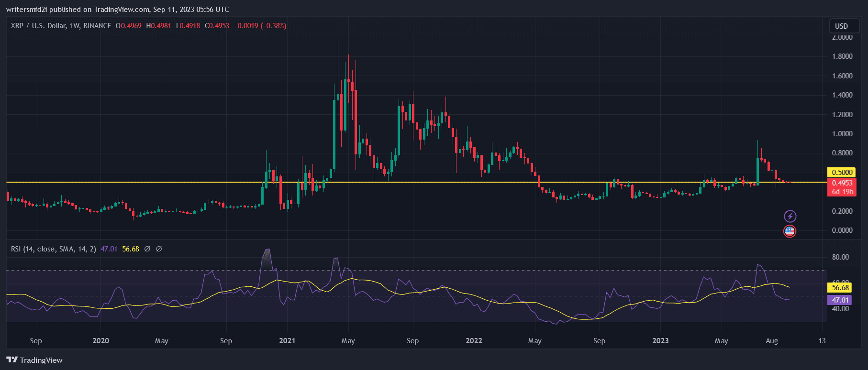Select the yellow 56.68 RSI axis label
Screen dimensions: 868x370
840,288
